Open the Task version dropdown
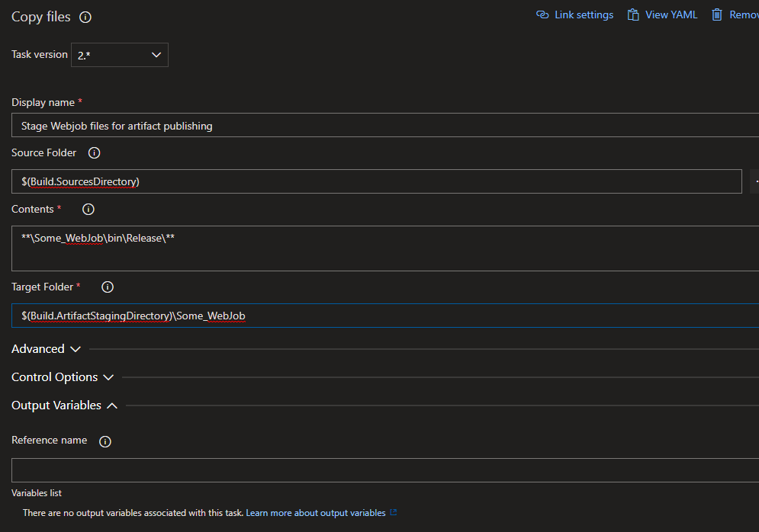The image size is (759, 532). [x=120, y=55]
